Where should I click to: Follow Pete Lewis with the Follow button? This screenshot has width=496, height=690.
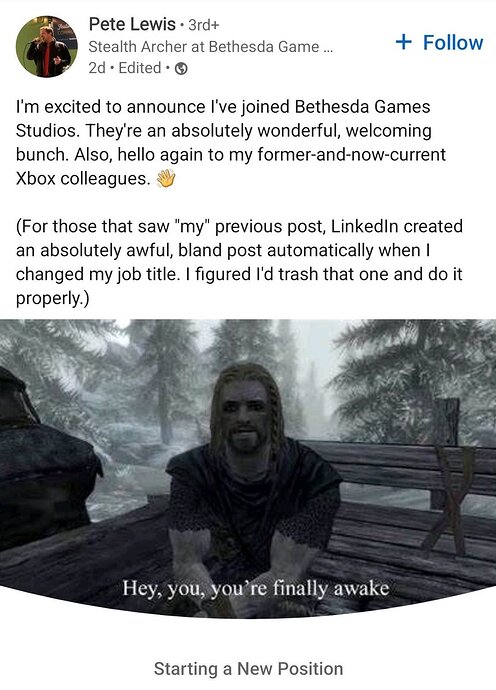click(x=439, y=43)
